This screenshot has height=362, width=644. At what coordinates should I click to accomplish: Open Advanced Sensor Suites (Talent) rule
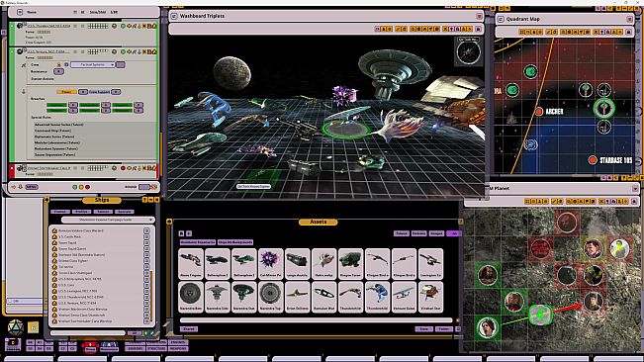pyautogui.click(x=58, y=125)
